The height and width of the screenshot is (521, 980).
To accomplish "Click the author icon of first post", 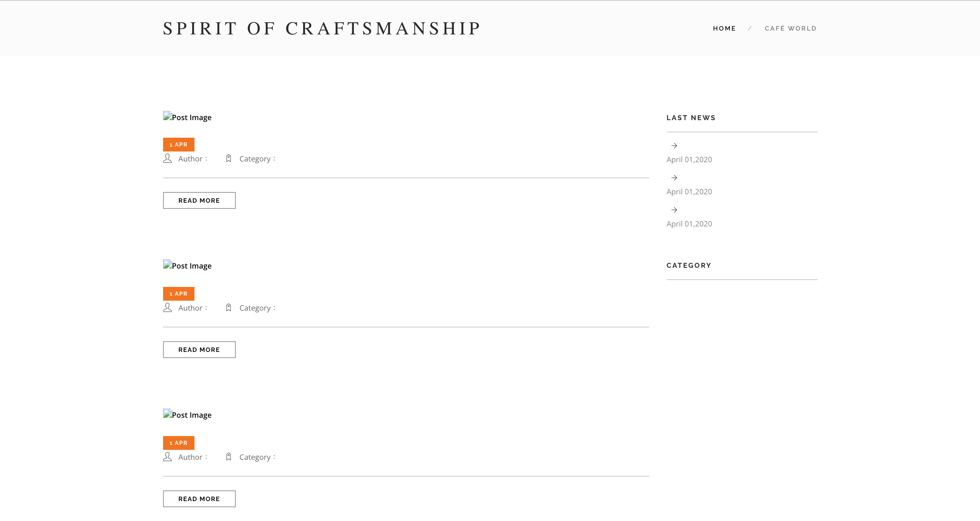I will pos(167,158).
